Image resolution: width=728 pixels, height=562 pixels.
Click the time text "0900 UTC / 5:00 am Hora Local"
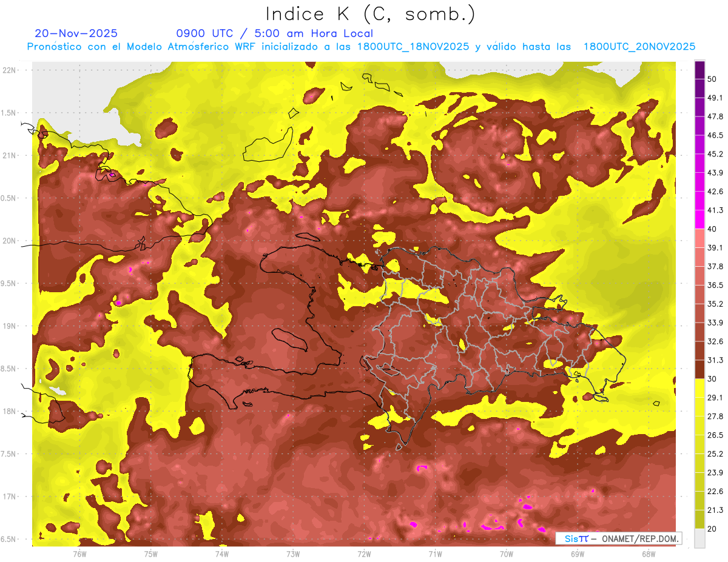click(x=274, y=33)
